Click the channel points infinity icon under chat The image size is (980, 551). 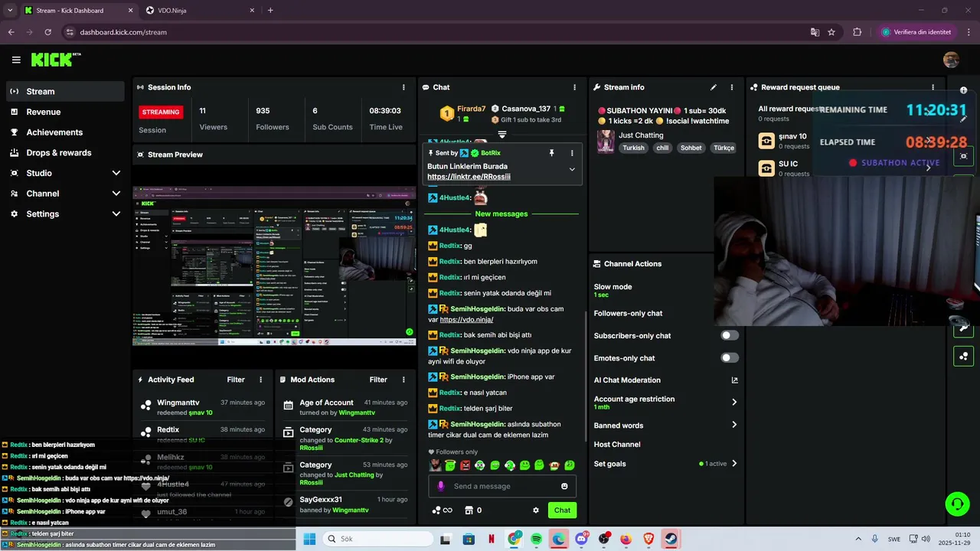(x=443, y=510)
